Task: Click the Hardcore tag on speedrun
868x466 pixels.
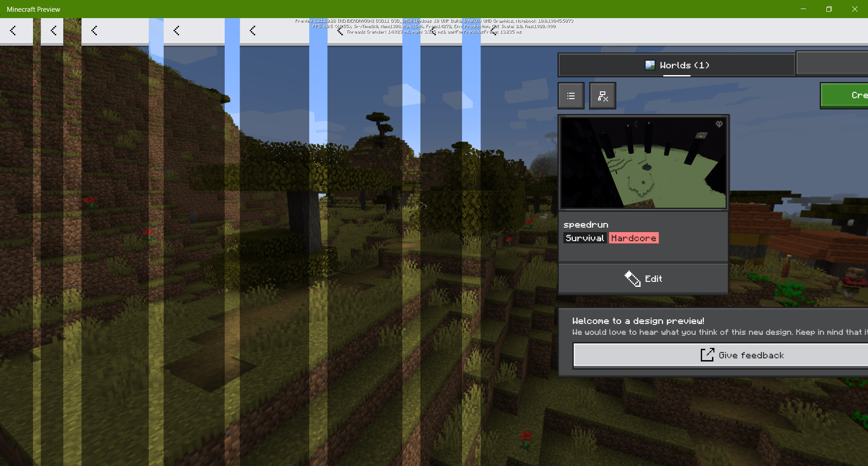Action: pos(634,238)
